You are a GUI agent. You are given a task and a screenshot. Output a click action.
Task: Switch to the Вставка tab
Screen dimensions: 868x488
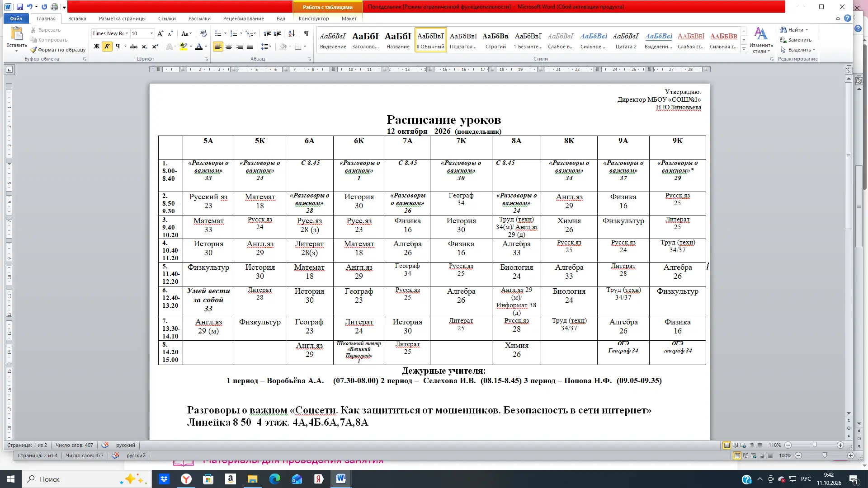click(x=77, y=19)
